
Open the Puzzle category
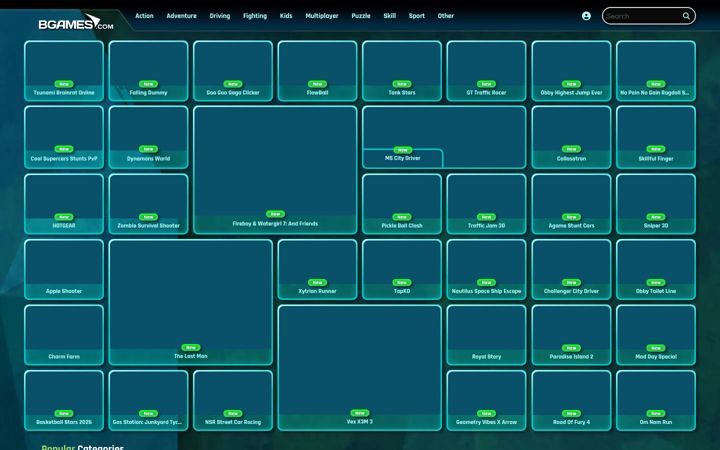(361, 16)
